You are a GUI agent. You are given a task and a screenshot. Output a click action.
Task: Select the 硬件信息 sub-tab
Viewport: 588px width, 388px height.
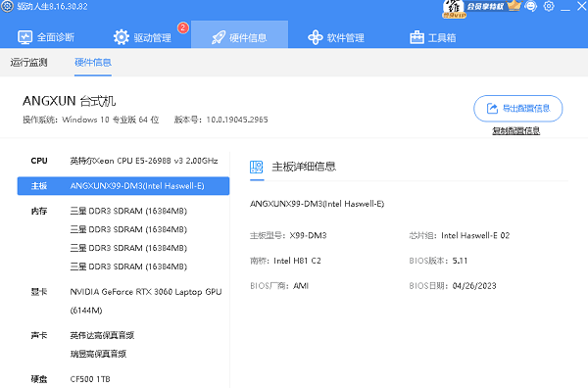93,63
